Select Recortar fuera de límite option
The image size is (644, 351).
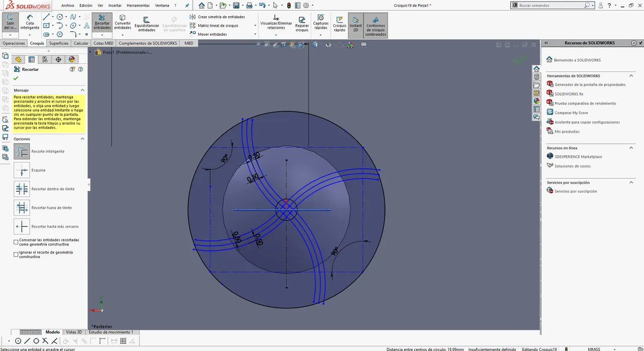tap(22, 208)
